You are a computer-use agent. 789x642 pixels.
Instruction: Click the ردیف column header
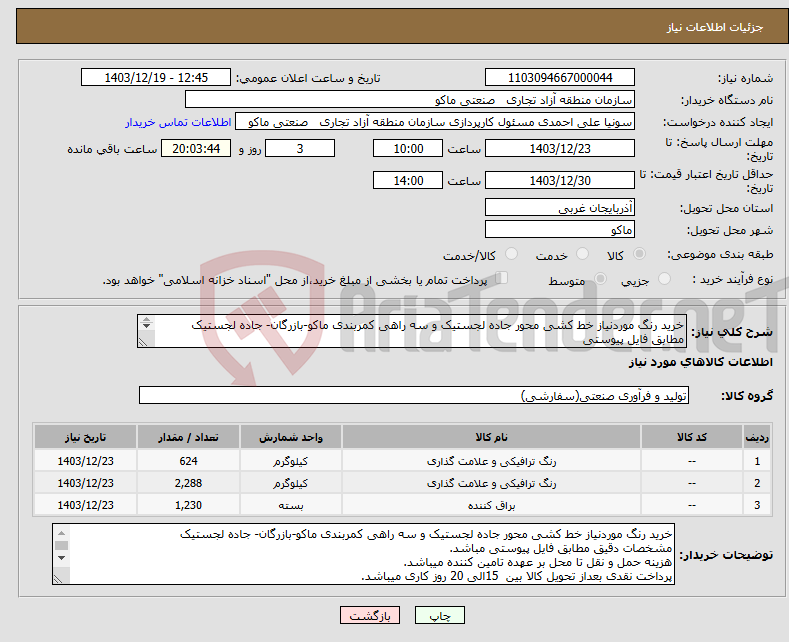pos(757,437)
